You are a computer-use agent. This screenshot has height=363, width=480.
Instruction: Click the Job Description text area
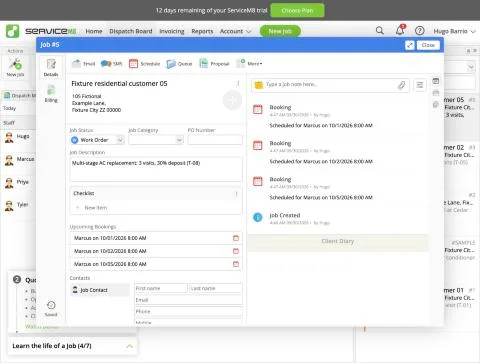point(156,169)
